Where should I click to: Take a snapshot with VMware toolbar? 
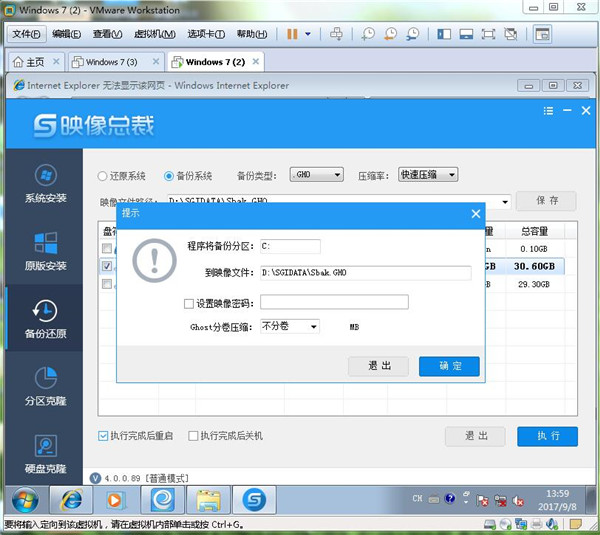click(368, 34)
